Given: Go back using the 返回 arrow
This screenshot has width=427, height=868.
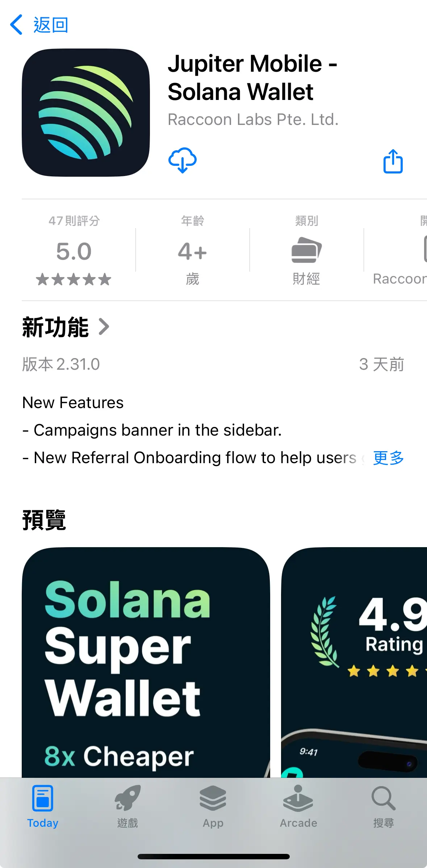Looking at the screenshot, I should tap(17, 25).
